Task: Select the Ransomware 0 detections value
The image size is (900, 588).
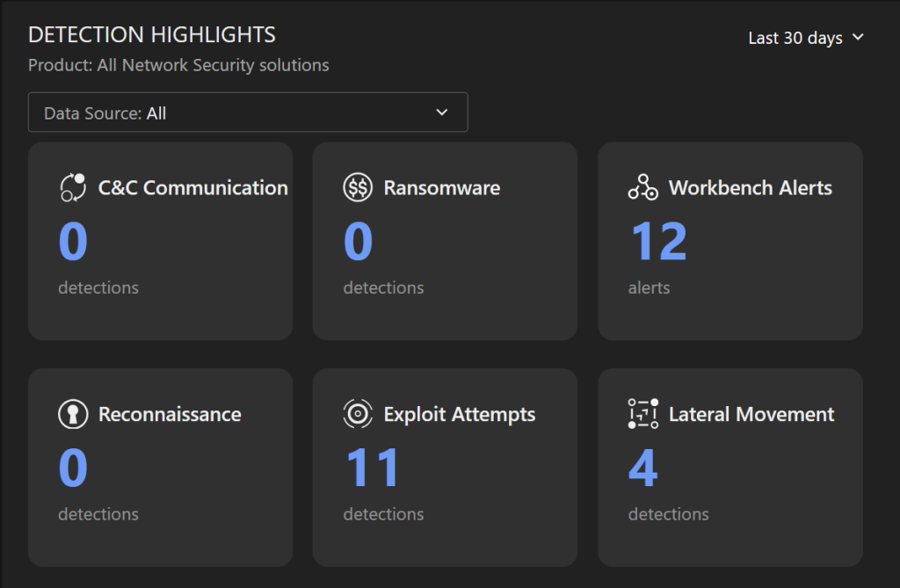Action: coord(358,242)
